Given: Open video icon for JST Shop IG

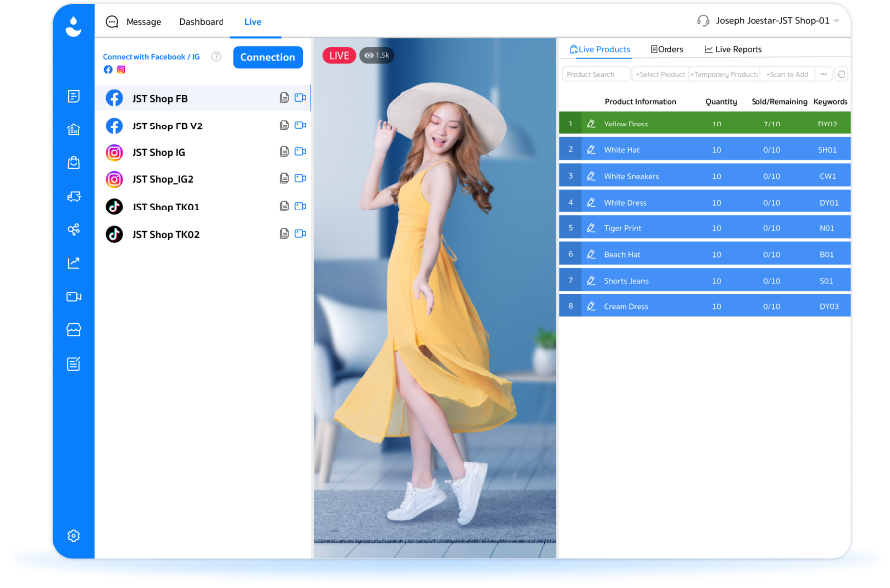Looking at the screenshot, I should pyautogui.click(x=300, y=151).
